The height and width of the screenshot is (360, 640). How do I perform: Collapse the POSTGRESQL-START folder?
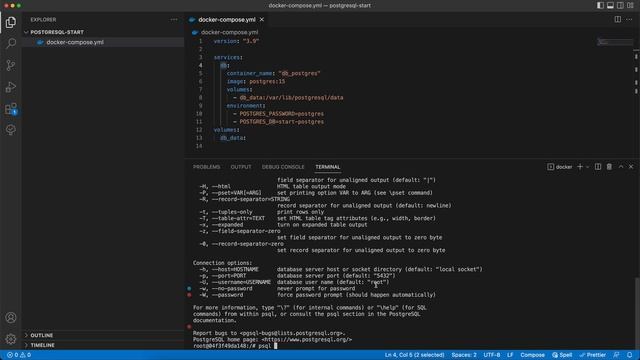(57, 32)
